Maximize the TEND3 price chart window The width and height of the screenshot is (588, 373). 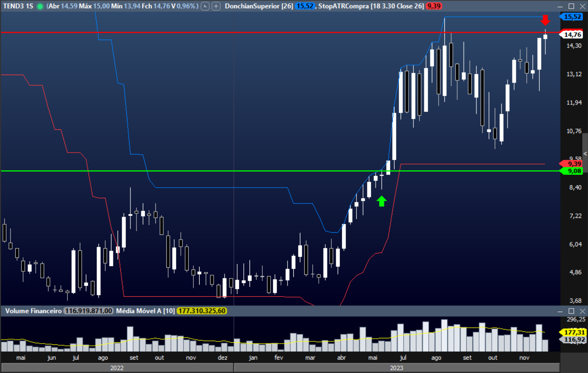(571, 6)
